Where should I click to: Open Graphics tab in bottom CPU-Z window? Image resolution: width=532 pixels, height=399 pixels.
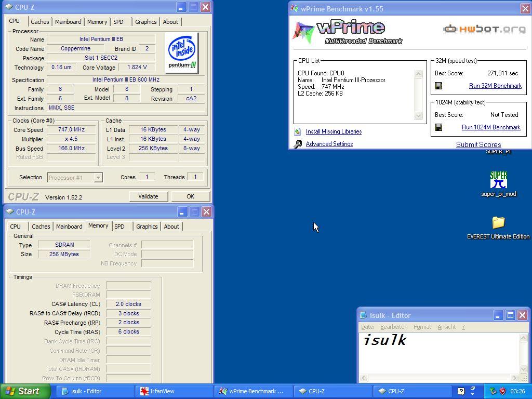pyautogui.click(x=147, y=227)
